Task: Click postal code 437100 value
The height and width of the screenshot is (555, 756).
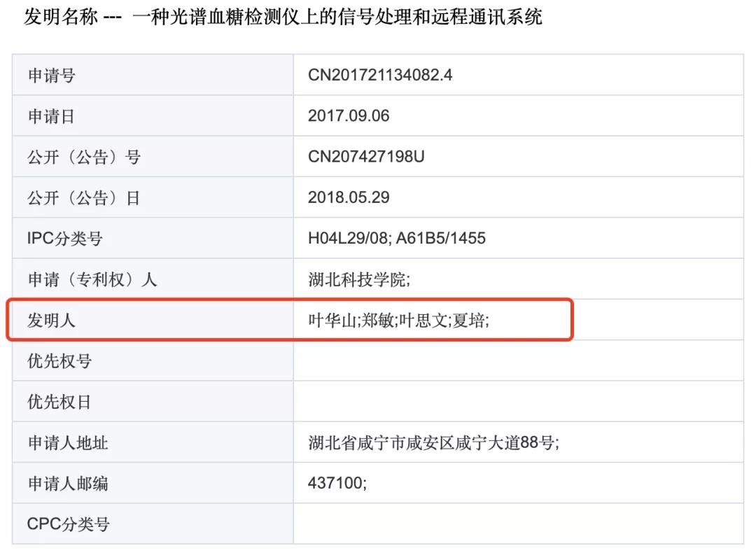Action: (x=337, y=483)
